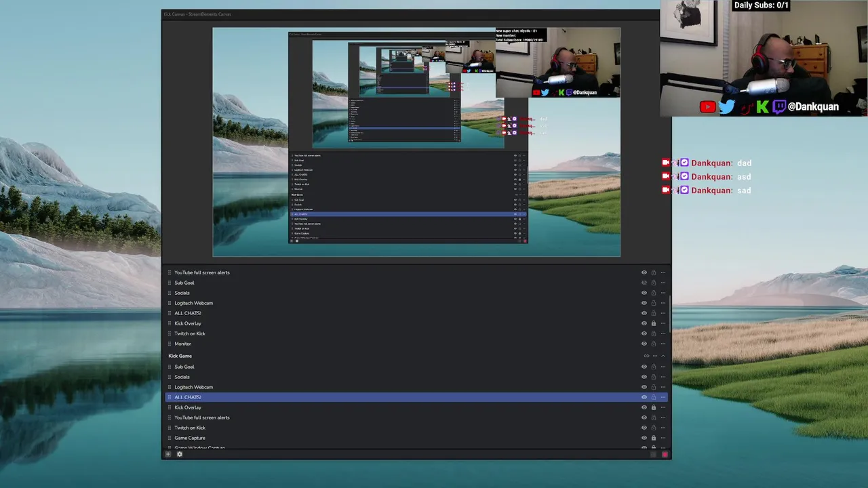This screenshot has width=868, height=488.
Task: Open more options for hidden Sub Goal layer
Action: [x=663, y=283]
